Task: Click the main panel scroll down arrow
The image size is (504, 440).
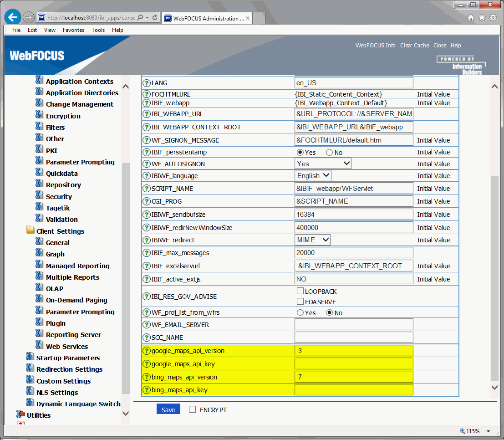Action: click(x=495, y=388)
